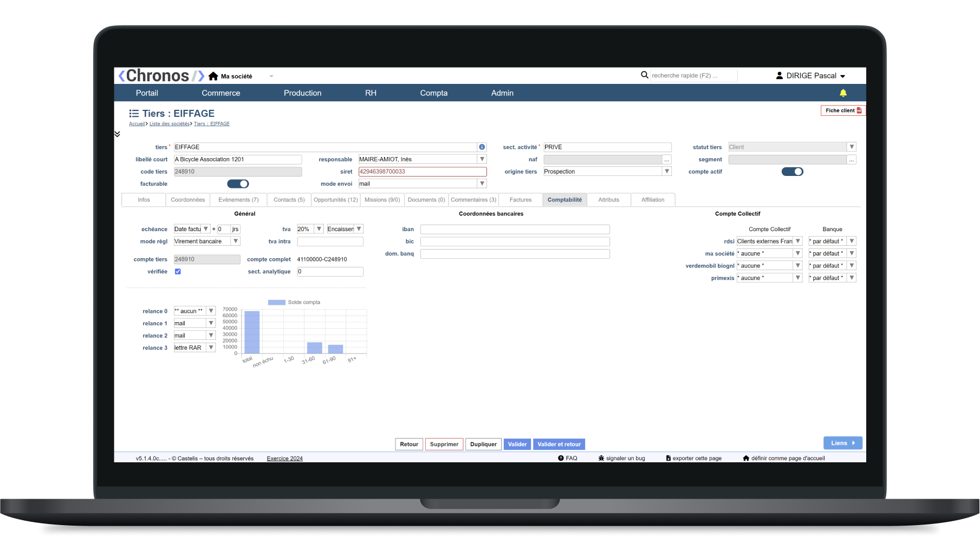980x537 pixels.
Task: Follow the Liste des sociétés breadcrumb link
Action: [170, 124]
